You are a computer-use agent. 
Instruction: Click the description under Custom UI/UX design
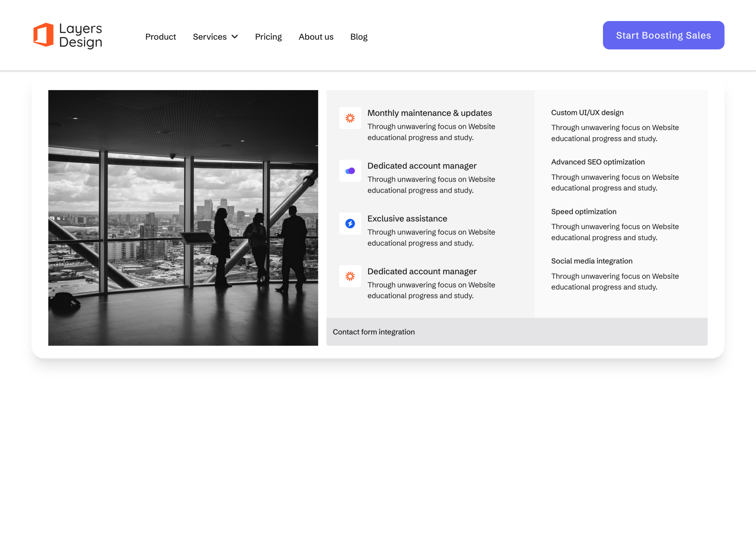(x=615, y=133)
